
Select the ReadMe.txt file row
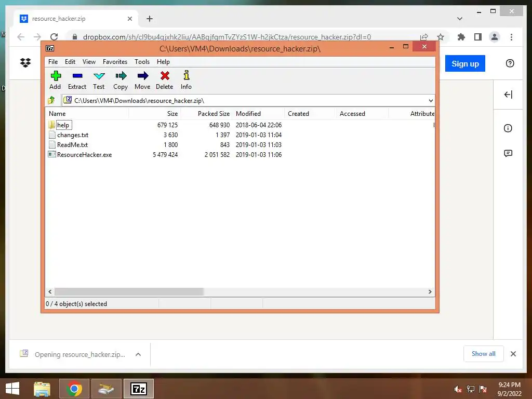click(240, 144)
